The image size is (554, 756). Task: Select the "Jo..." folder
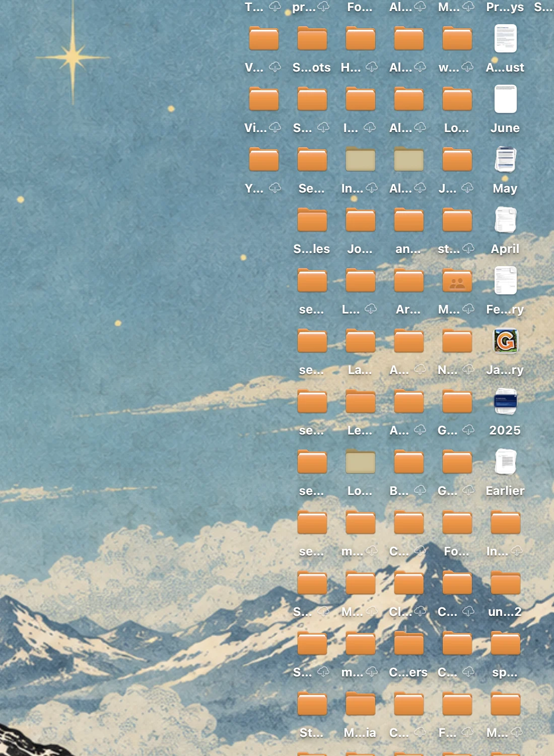[x=360, y=221]
